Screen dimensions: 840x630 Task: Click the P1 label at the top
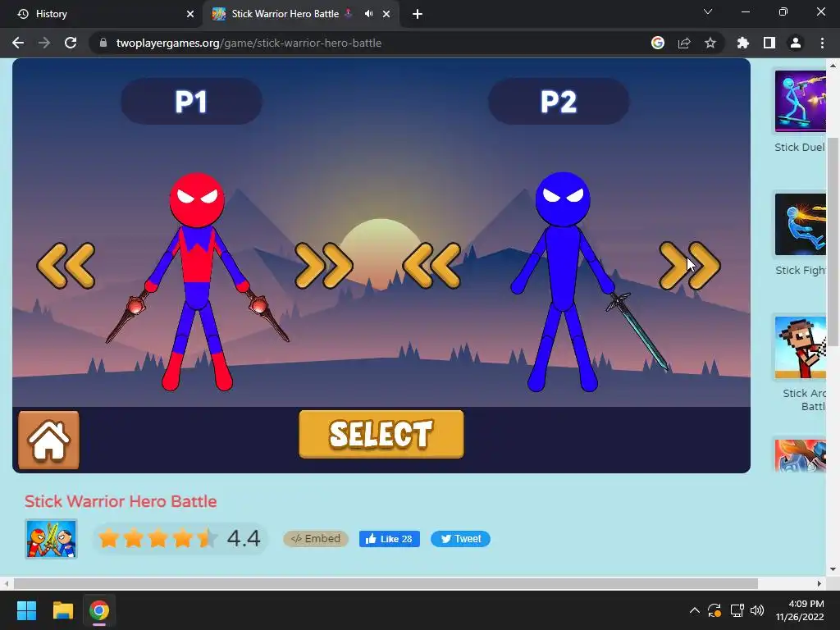point(191,101)
